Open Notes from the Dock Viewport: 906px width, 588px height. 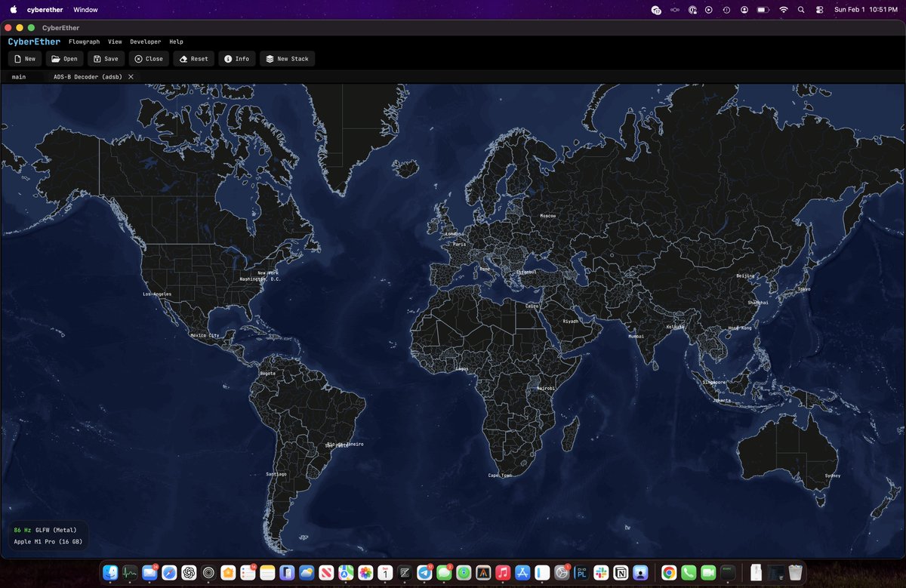(267, 572)
